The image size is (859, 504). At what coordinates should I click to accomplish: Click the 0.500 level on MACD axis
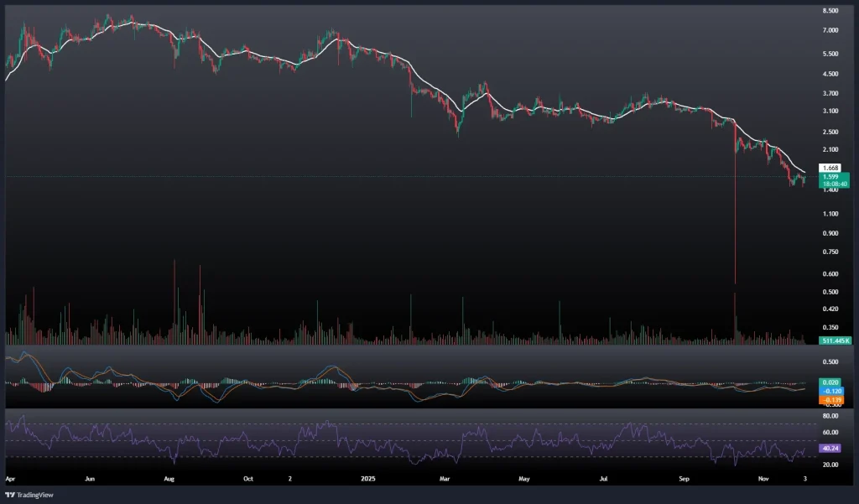point(831,362)
